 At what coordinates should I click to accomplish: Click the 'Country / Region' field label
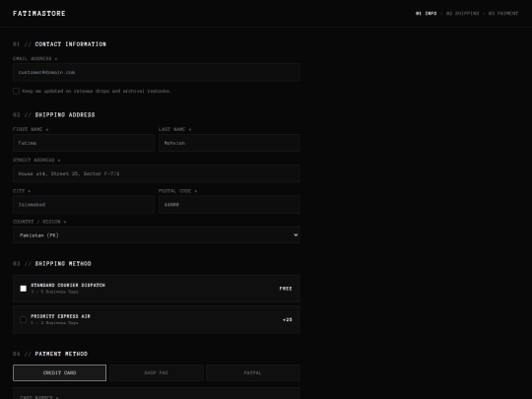(x=39, y=222)
